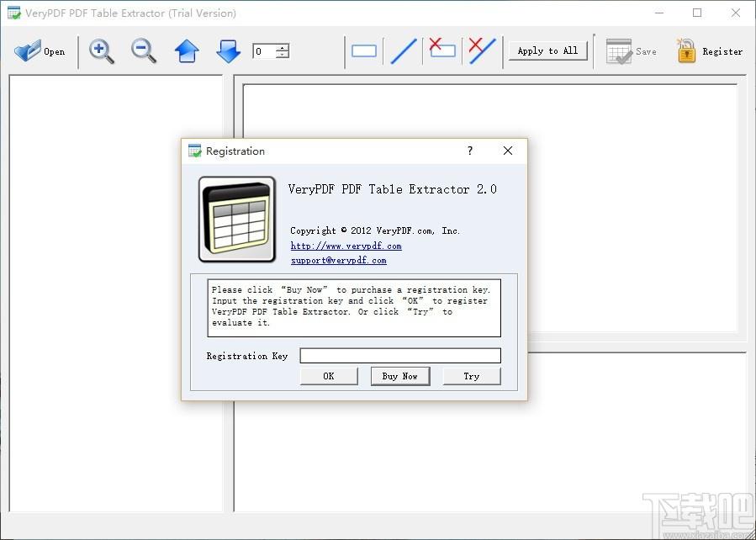The image size is (756, 540).
Task: Click the "Registration Key" label
Action: click(x=247, y=356)
